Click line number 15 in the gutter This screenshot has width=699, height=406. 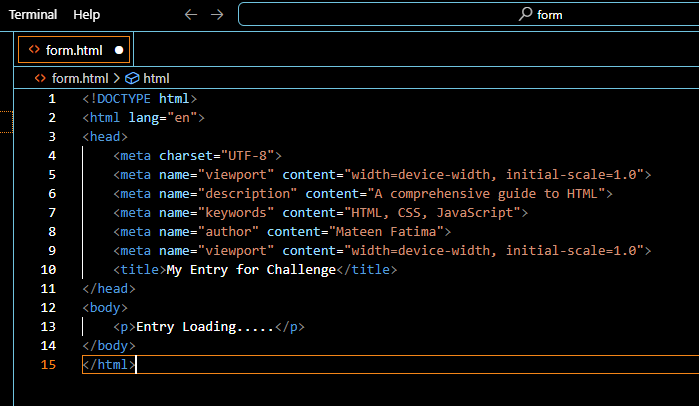[48, 365]
